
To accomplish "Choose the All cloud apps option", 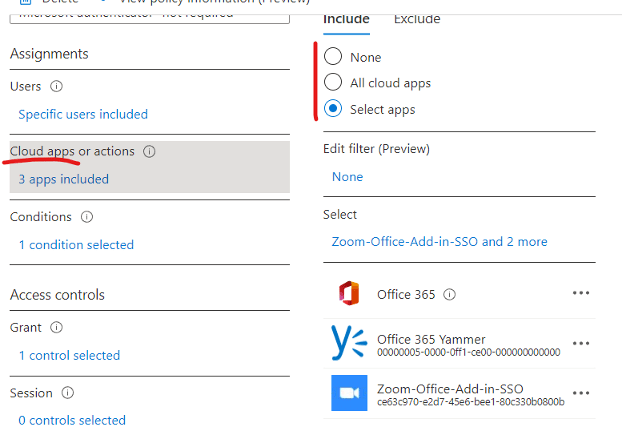I will coord(333,83).
